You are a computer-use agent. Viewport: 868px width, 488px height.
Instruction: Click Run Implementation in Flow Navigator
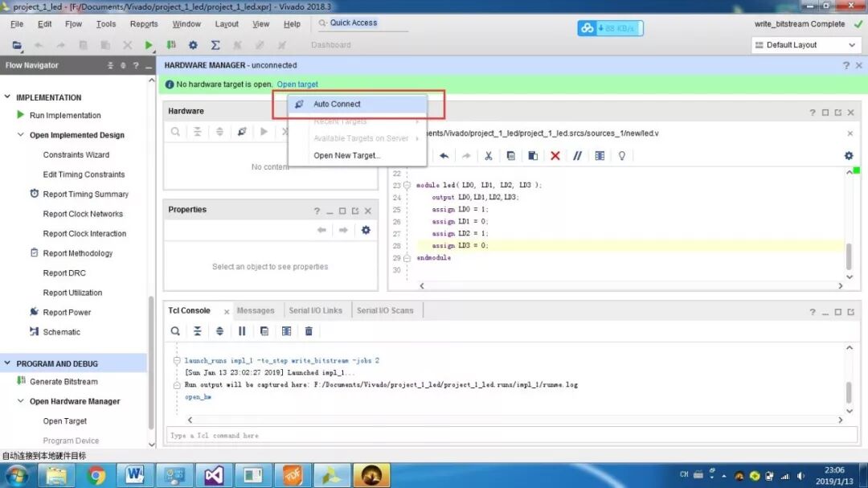coord(65,115)
